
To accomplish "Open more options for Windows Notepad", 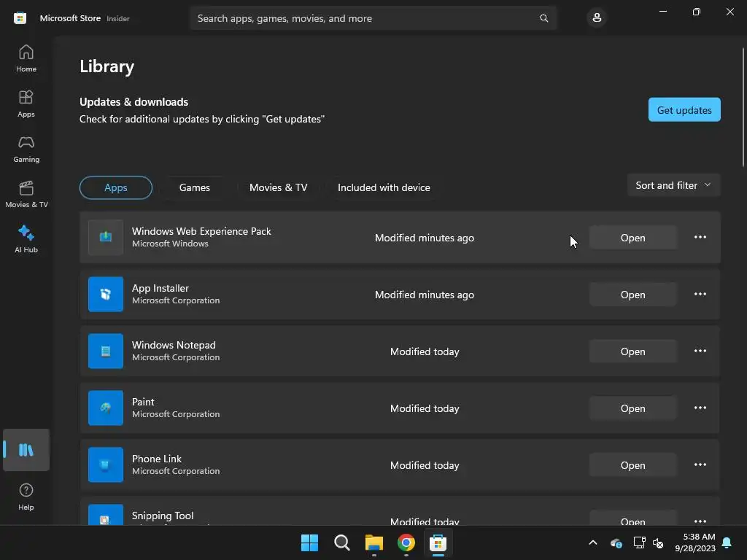I will coord(700,351).
